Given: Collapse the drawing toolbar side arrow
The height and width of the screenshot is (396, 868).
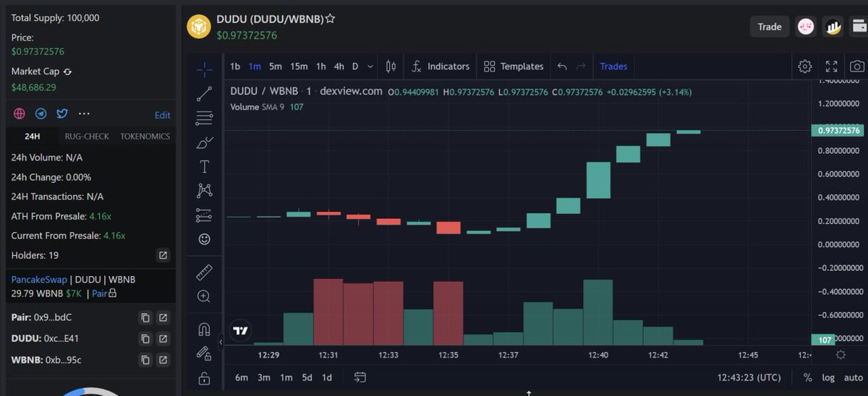Looking at the screenshot, I should point(221,342).
